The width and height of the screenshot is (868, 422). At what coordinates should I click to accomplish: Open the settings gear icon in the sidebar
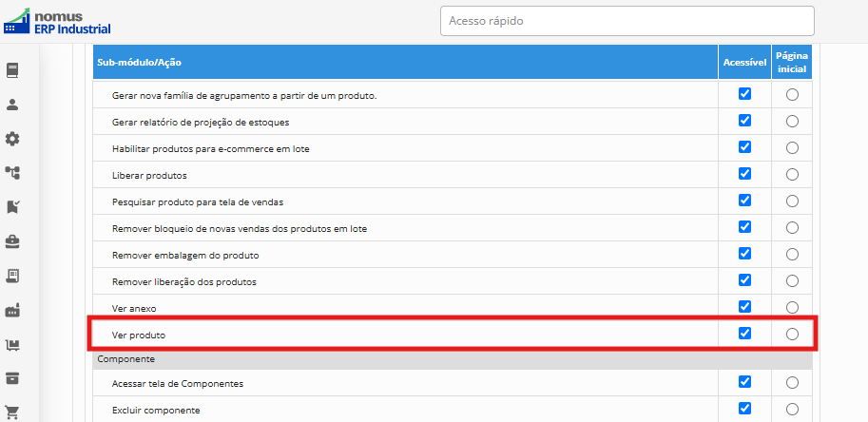[12, 139]
